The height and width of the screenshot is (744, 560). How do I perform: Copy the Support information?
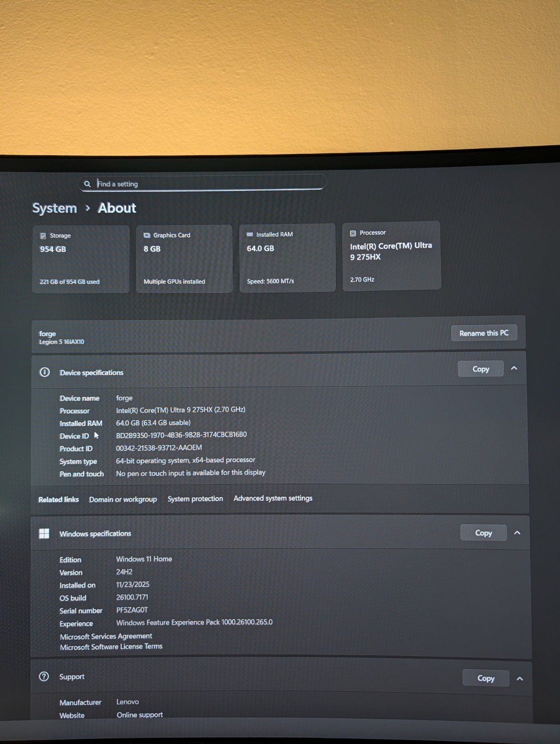coord(486,678)
